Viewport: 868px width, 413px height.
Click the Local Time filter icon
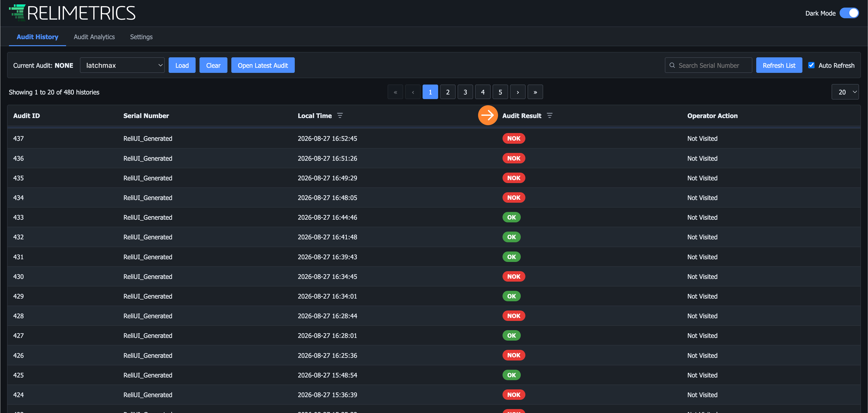pos(340,115)
